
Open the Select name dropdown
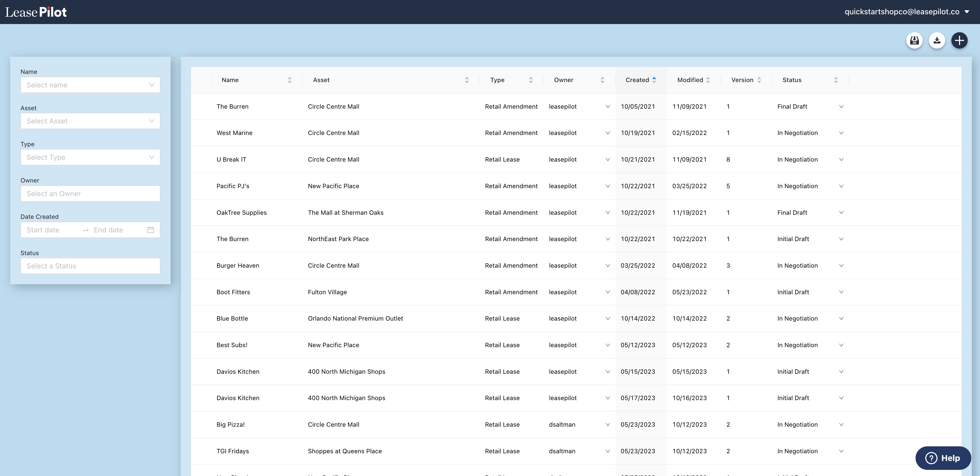tap(90, 85)
